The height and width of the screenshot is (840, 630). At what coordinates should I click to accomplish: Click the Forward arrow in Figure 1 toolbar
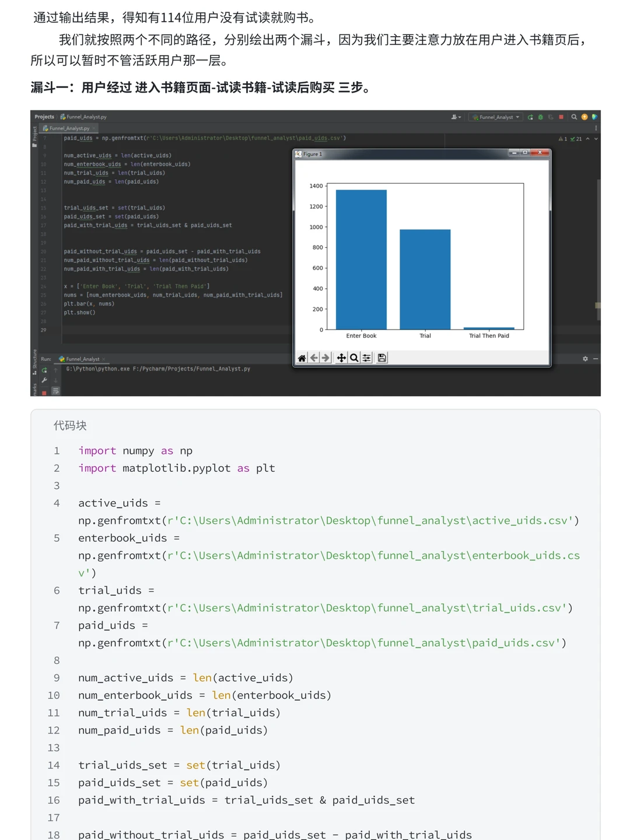coord(326,358)
